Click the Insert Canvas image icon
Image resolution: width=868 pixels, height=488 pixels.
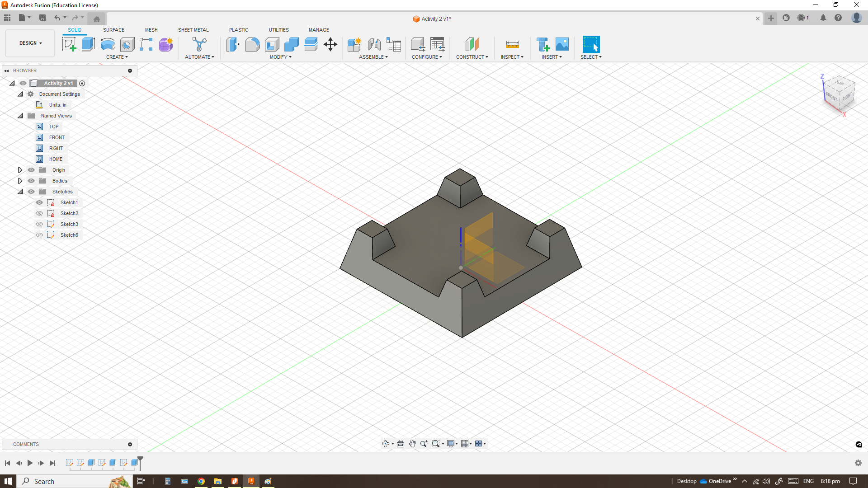click(x=562, y=44)
